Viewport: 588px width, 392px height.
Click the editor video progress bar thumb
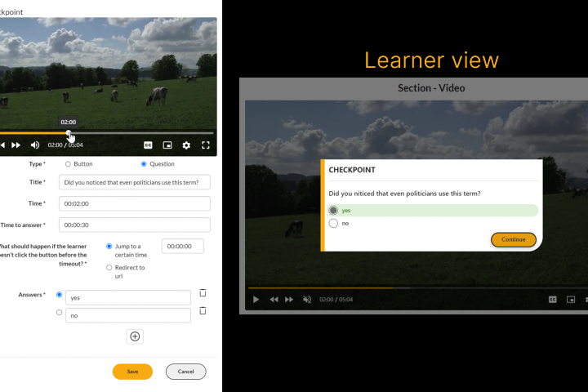pyautogui.click(x=69, y=133)
